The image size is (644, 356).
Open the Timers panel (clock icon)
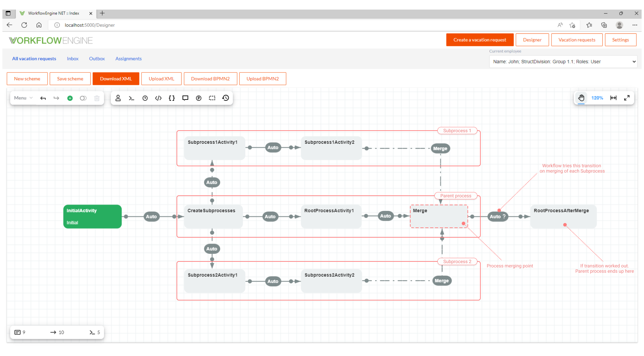[145, 98]
